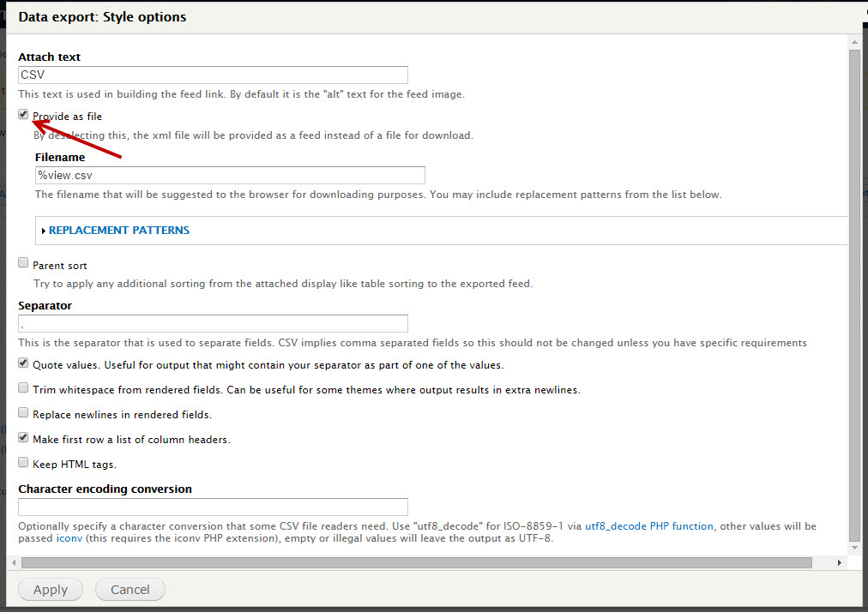868x612 pixels.
Task: Click the Separator input field
Action: tap(213, 324)
